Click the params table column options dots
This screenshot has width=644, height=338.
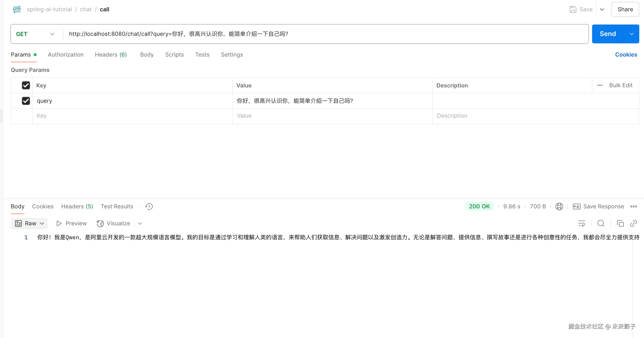[600, 85]
